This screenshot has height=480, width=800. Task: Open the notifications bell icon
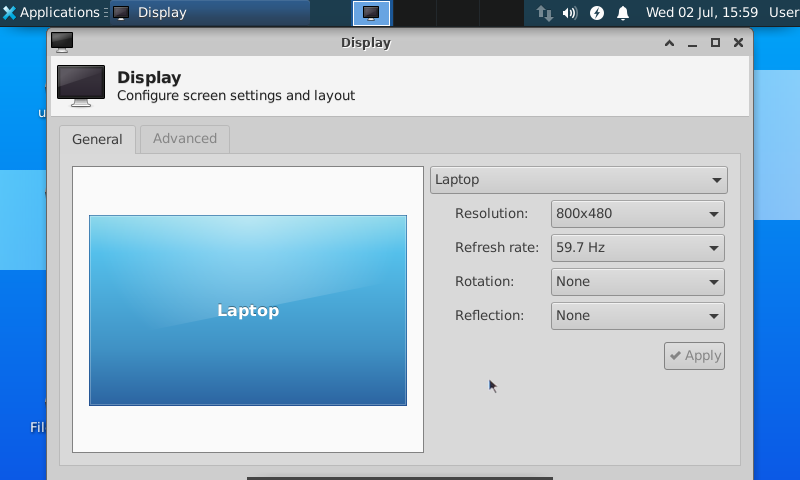[x=623, y=13]
